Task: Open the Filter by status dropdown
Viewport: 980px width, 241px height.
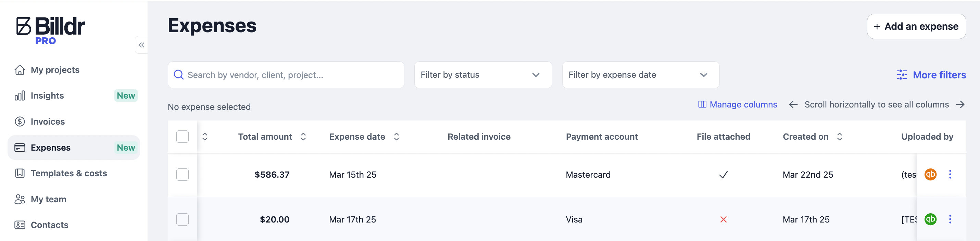Action: (x=483, y=75)
